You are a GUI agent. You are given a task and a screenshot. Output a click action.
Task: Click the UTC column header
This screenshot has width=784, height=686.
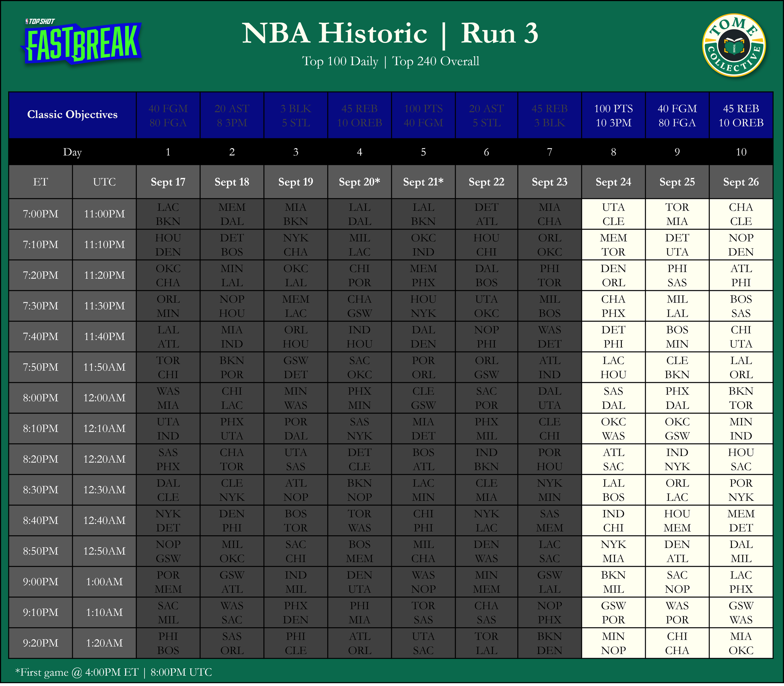(x=104, y=182)
